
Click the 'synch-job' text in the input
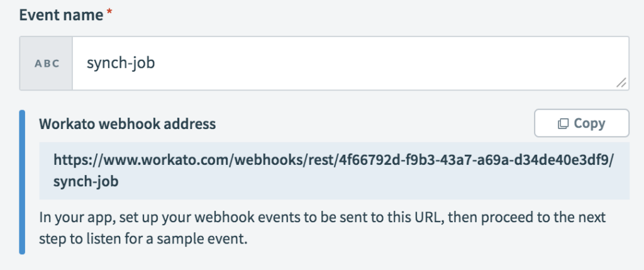click(120, 64)
